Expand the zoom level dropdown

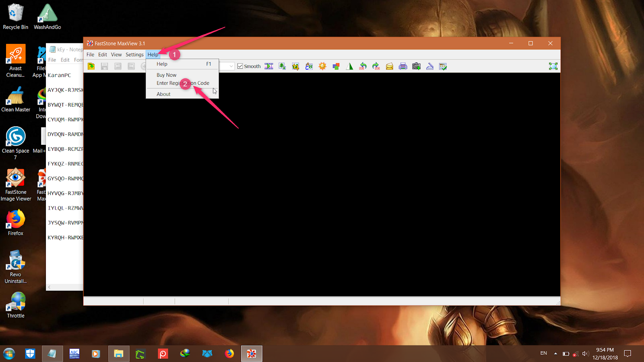coord(231,66)
